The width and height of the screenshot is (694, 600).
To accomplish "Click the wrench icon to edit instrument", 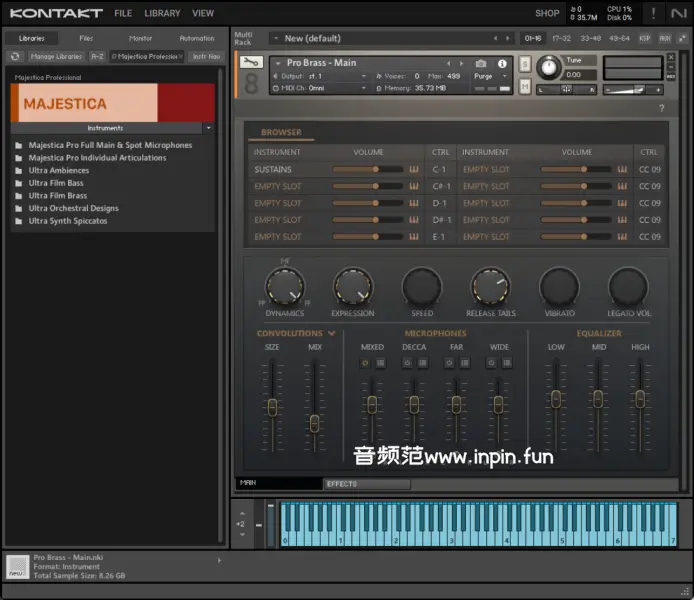I will [x=251, y=62].
